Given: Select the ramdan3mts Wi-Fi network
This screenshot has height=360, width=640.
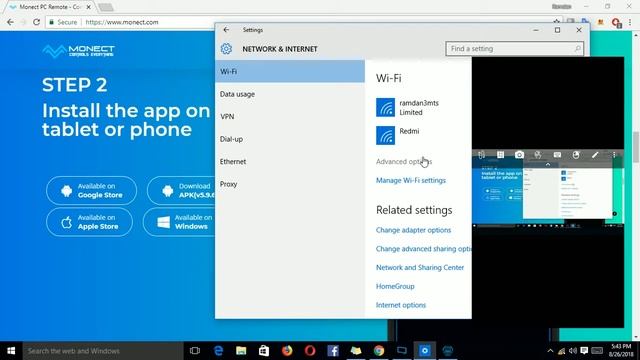Looking at the screenshot, I should click(x=408, y=107).
